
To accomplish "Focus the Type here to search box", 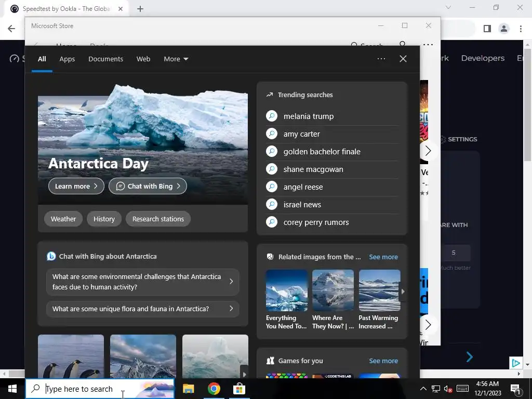I will (x=100, y=389).
